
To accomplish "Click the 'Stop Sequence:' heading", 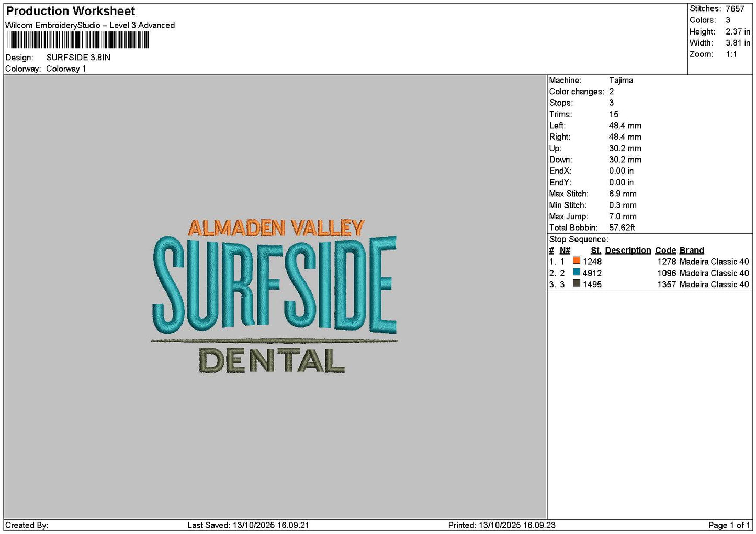I will tap(579, 240).
